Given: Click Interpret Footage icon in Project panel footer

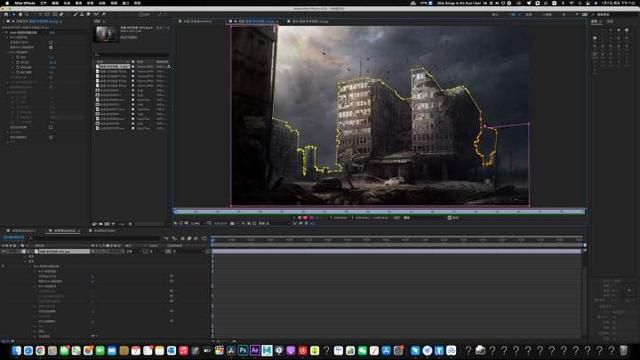Looking at the screenshot, I should coord(94,224).
